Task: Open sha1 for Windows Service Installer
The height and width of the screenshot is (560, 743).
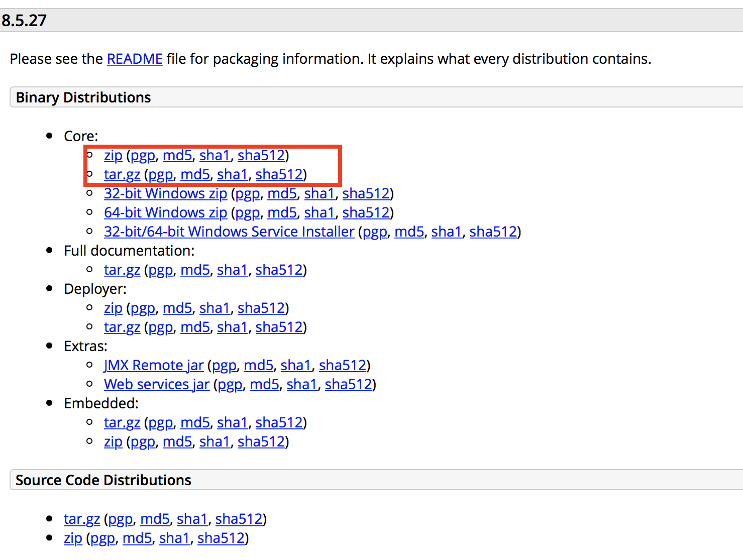Action: tap(447, 232)
